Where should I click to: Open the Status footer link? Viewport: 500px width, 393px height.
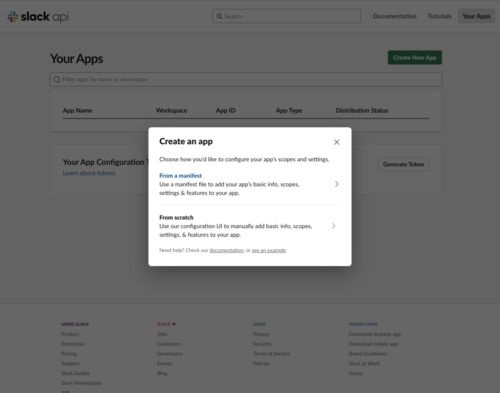pos(356,373)
